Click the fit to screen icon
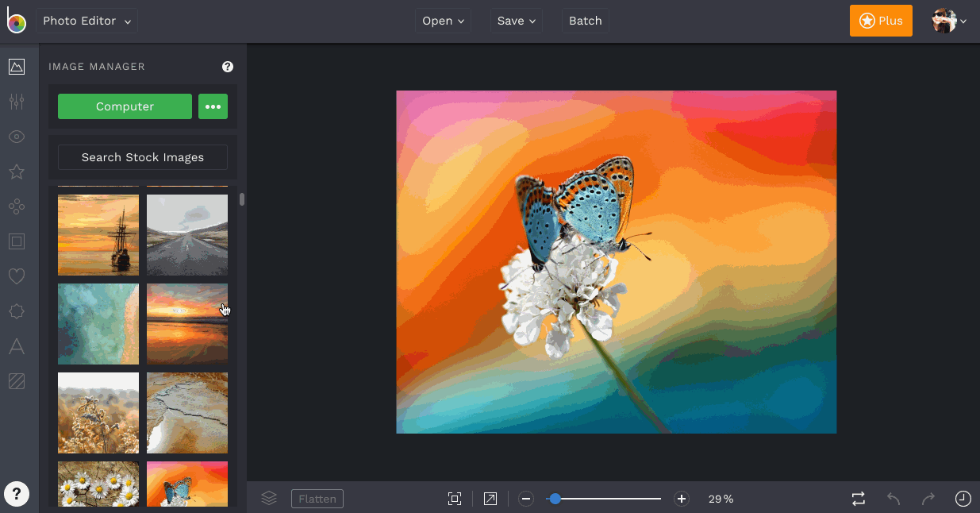 (x=455, y=499)
